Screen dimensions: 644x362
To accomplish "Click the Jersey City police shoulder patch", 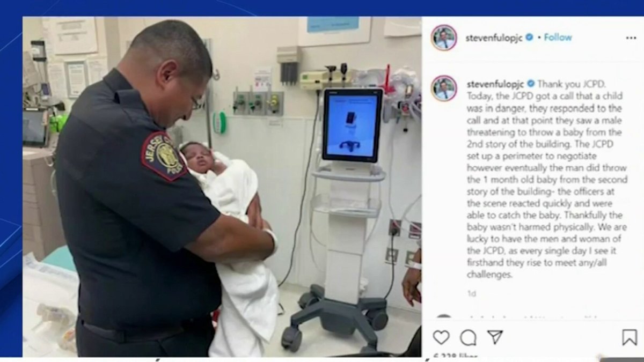I will 164,156.
